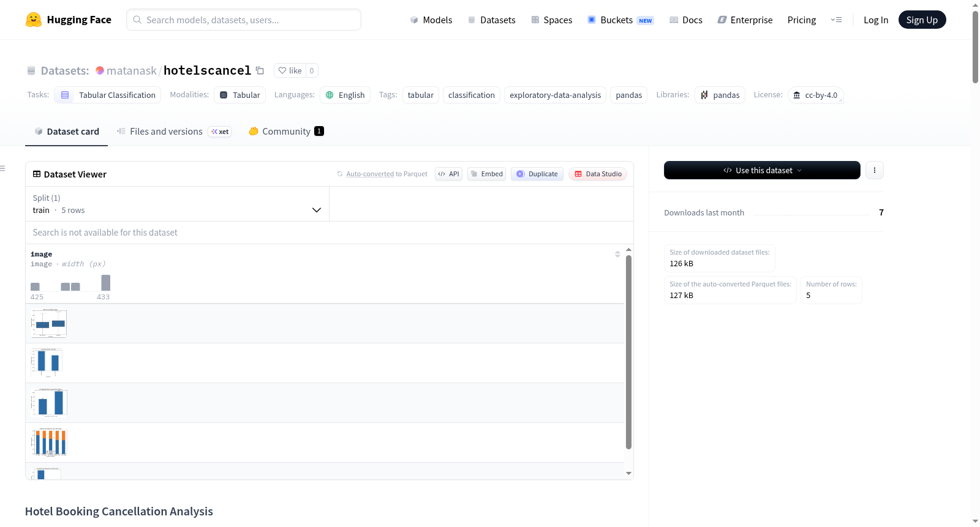Viewport: 980px width, 527px height.
Task: Click the hotelscancel dataset title
Action: point(207,70)
